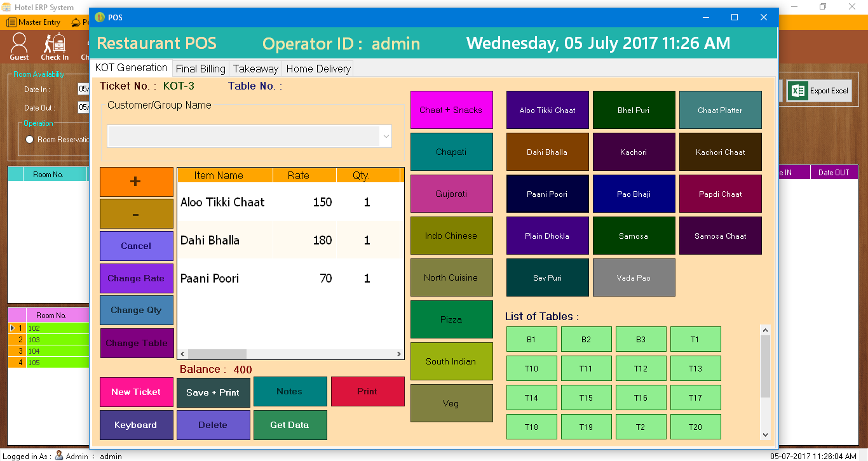Screen dimensions: 868x461
Task: Select Dahi Bhalla row in order list
Action: point(290,240)
